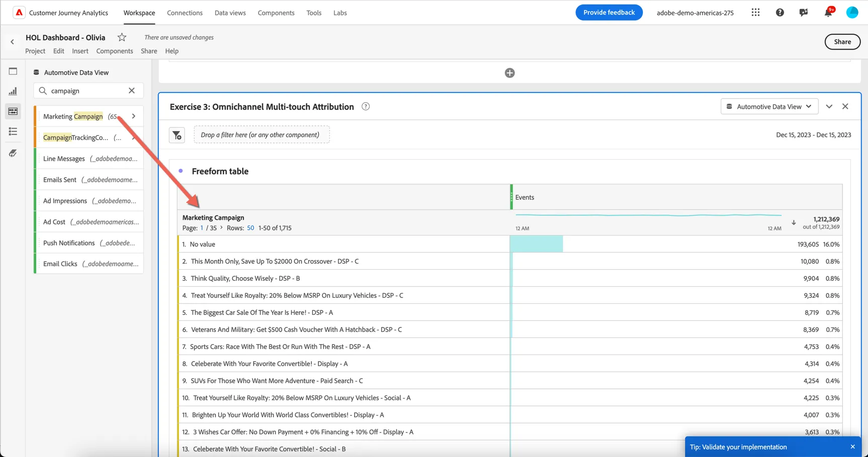The height and width of the screenshot is (457, 868).
Task: Select the Ad Impressions metric component
Action: tap(89, 201)
